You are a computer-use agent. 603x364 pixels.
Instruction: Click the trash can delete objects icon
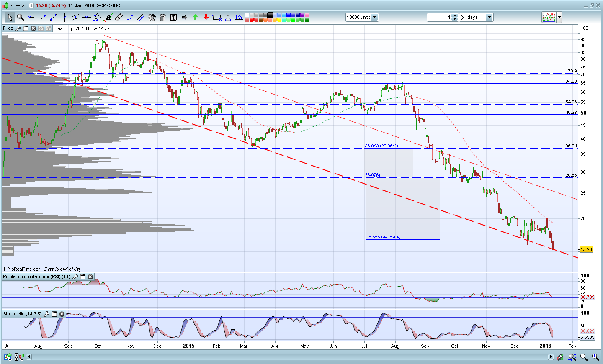[162, 17]
